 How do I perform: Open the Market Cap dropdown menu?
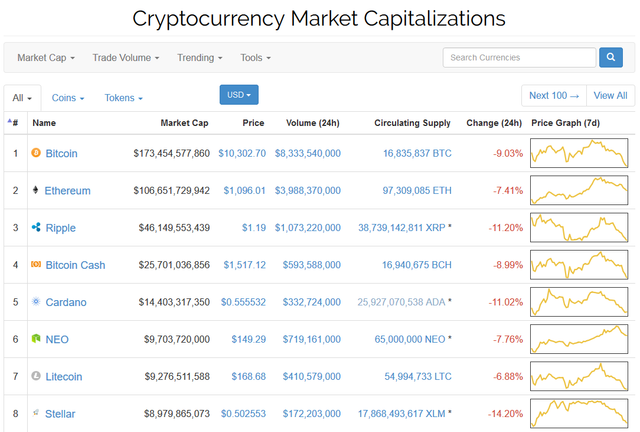45,58
